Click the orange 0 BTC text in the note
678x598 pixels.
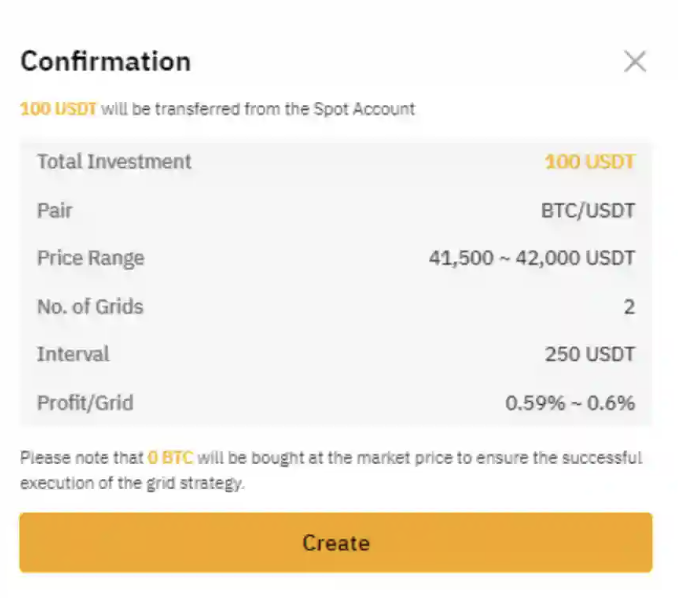click(170, 459)
